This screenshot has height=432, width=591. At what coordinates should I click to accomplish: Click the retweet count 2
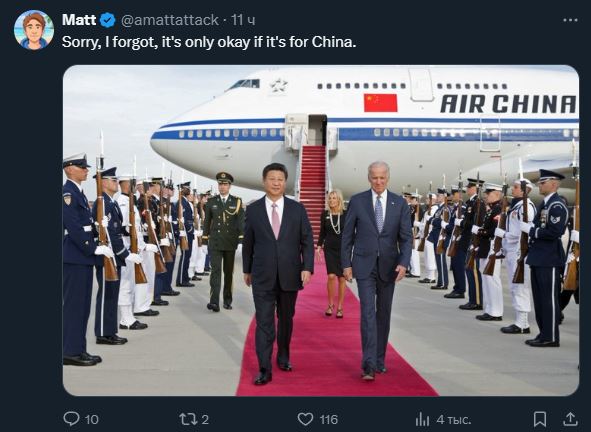click(205, 420)
